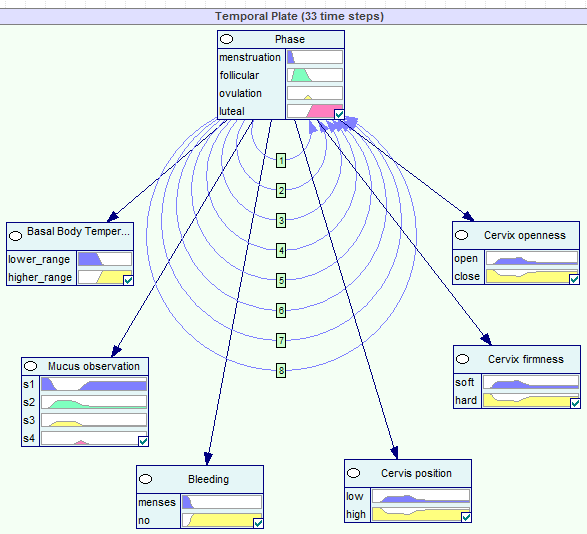
Task: Click the Temporal Plate header bar
Action: 294,16
